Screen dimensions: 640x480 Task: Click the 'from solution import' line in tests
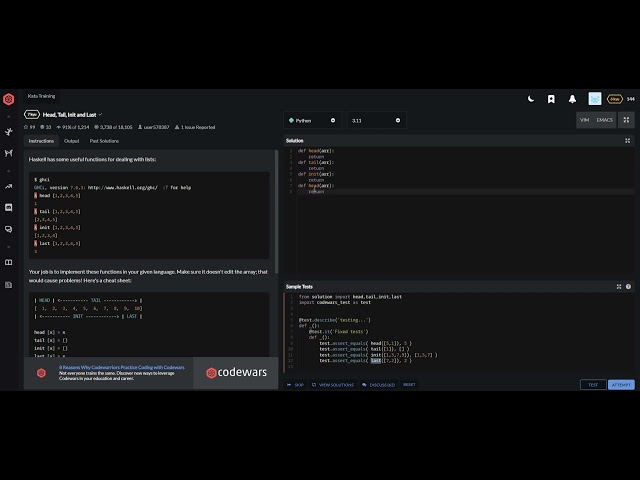tap(350, 297)
